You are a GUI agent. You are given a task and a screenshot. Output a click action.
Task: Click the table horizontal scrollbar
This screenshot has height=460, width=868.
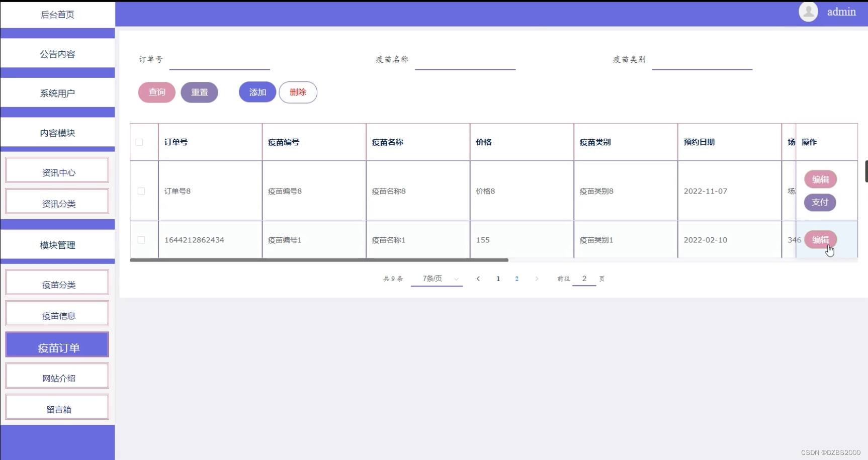(319, 260)
